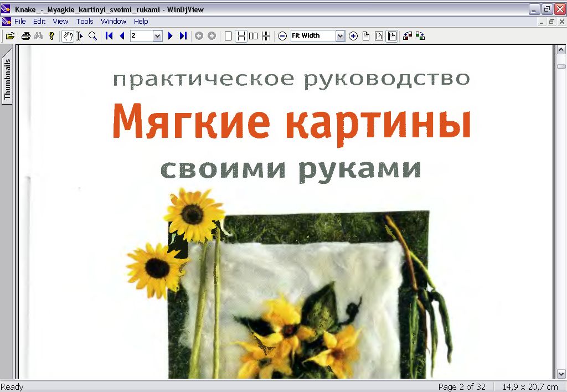567x392 pixels.
Task: Minimize the inner document window
Action: (x=542, y=22)
